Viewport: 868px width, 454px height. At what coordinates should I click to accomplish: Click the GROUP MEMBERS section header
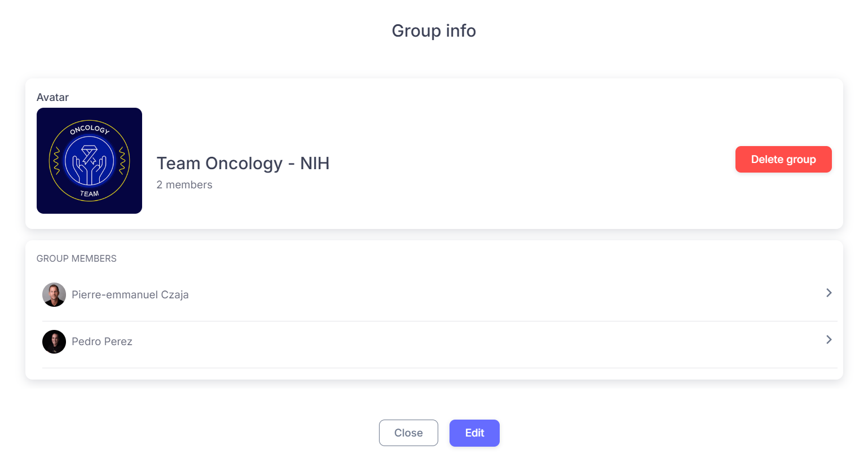pos(77,259)
